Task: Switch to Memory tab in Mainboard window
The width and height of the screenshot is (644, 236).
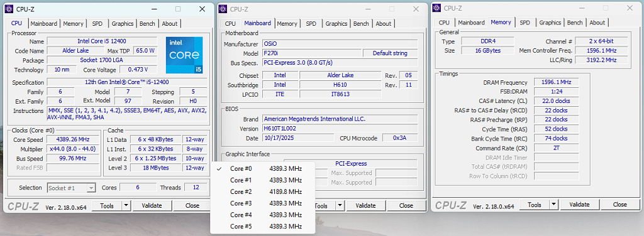Action: click(287, 24)
